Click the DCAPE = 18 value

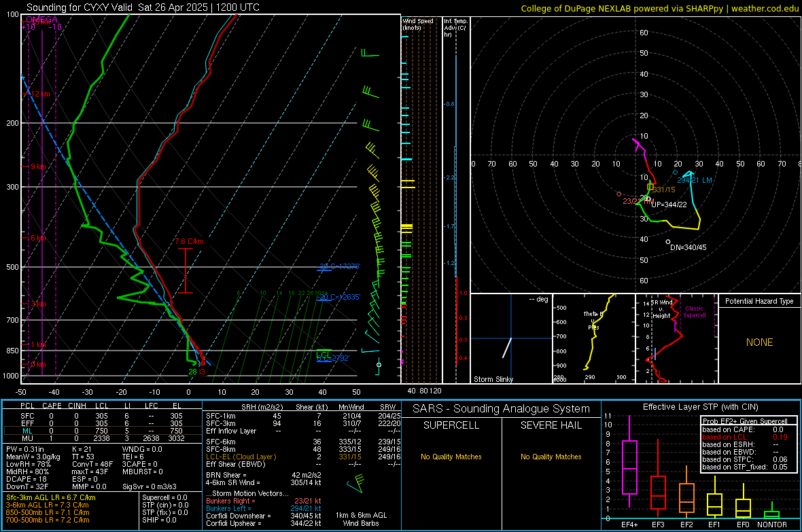click(x=27, y=479)
